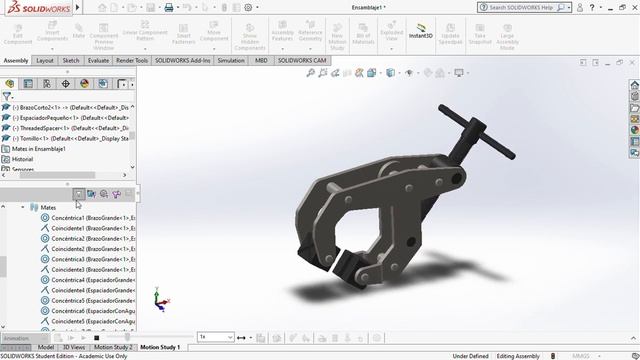Screen dimensions: 640x360
Task: Click the Previous View icon
Action: (335, 73)
